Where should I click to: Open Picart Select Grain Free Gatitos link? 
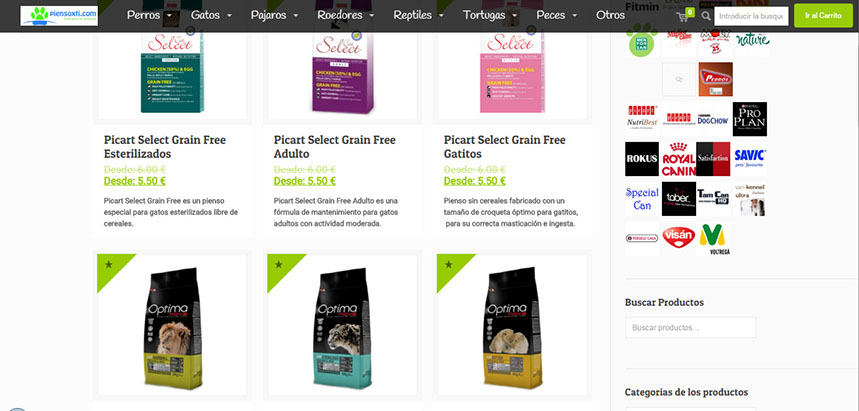(505, 146)
